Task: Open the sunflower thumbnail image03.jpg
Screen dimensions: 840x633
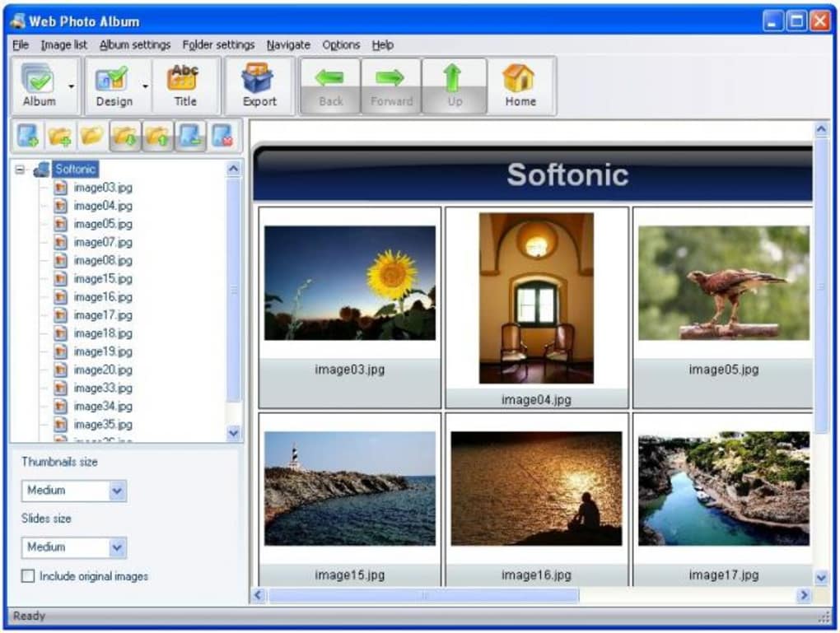Action: click(x=349, y=283)
